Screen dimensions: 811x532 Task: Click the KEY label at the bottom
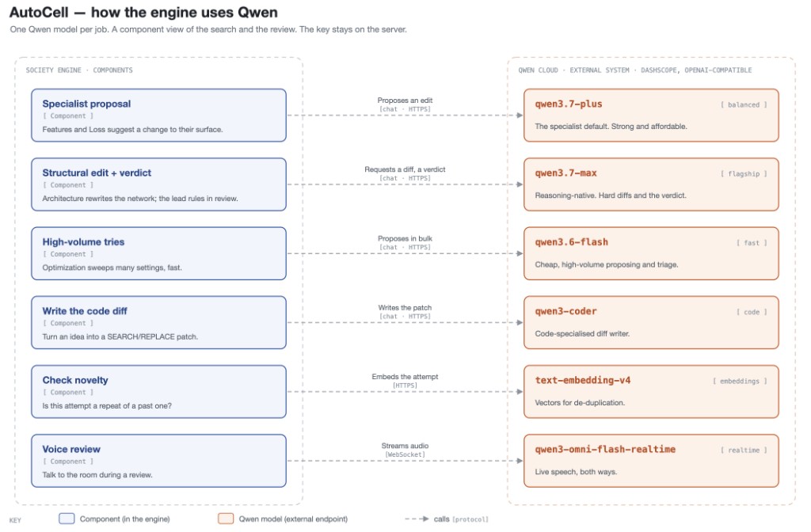[16, 521]
